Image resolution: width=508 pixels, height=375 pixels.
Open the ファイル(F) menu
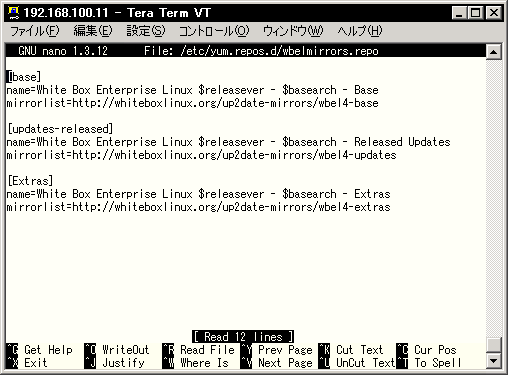pos(35,31)
